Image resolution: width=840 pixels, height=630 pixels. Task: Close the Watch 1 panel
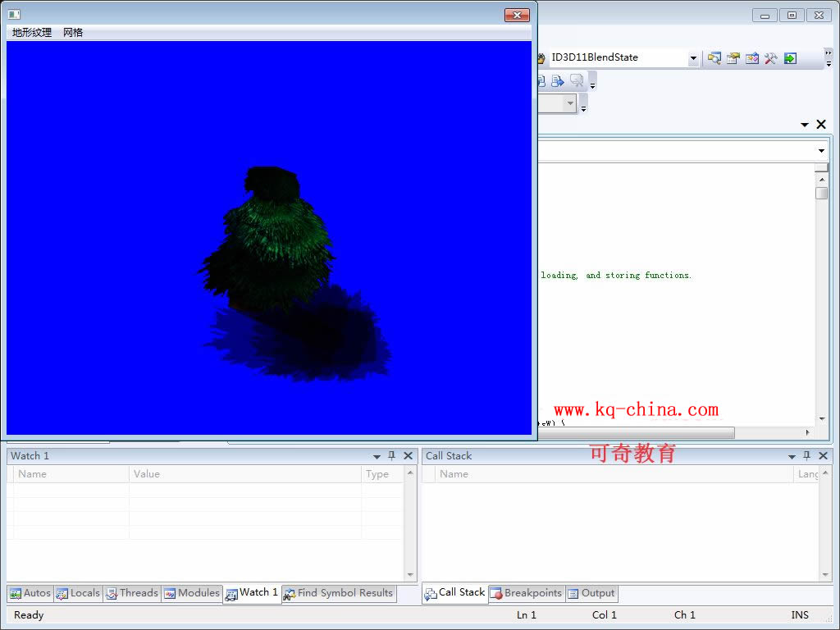(x=409, y=456)
